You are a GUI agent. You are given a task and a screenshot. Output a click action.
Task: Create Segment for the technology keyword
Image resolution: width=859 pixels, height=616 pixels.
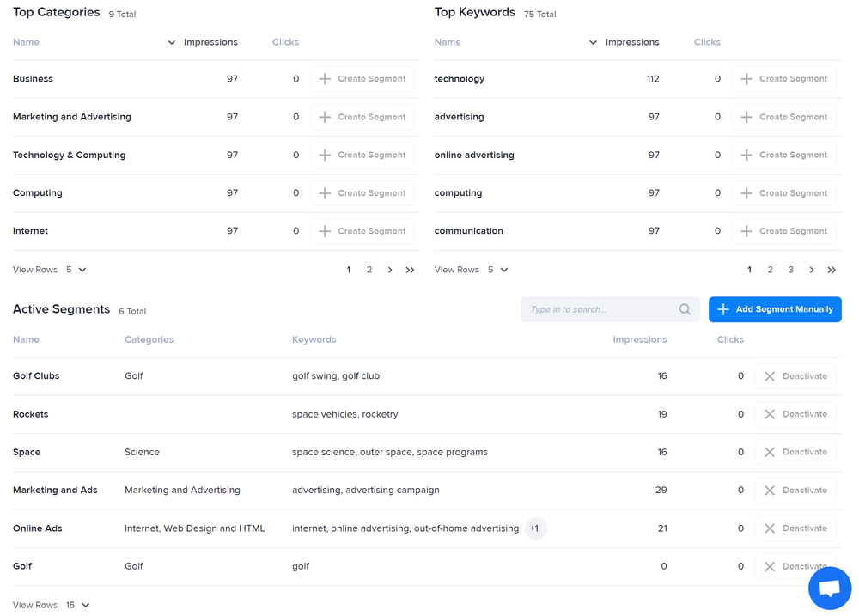(x=783, y=79)
